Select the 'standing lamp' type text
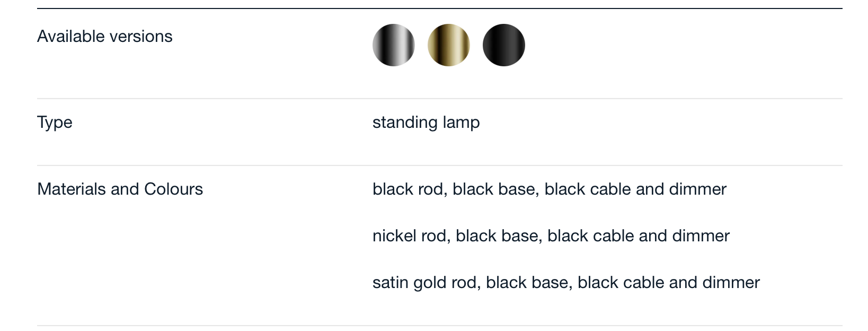Viewport: 868px width, 331px height. [x=426, y=123]
